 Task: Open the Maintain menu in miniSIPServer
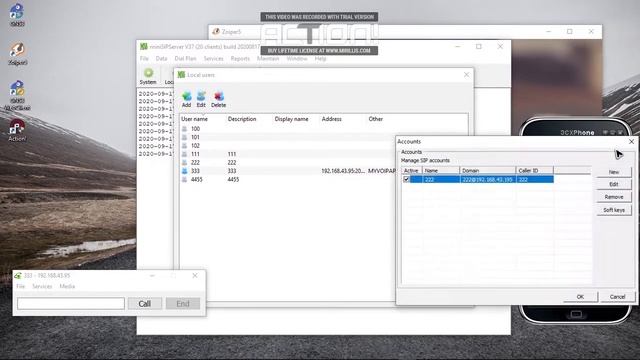[x=268, y=59]
